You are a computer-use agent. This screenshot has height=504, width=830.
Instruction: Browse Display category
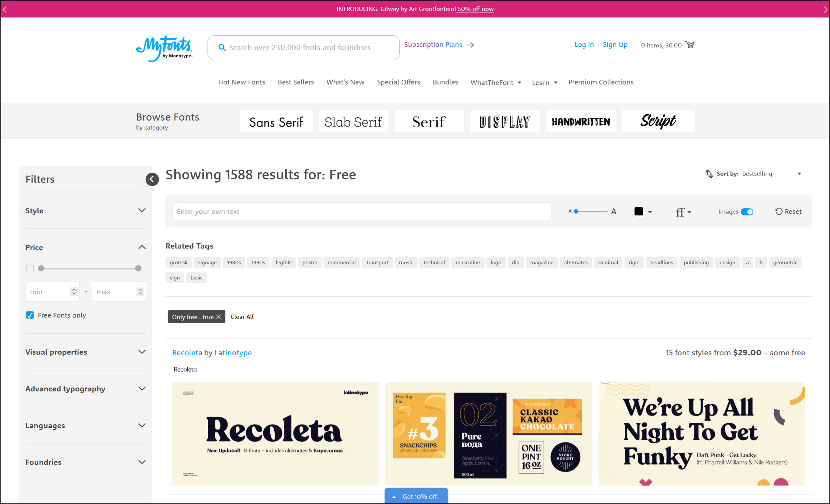(x=505, y=121)
